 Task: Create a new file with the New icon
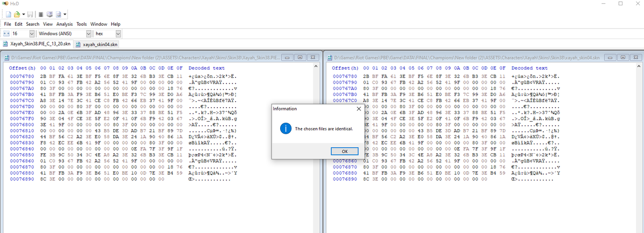coord(8,14)
